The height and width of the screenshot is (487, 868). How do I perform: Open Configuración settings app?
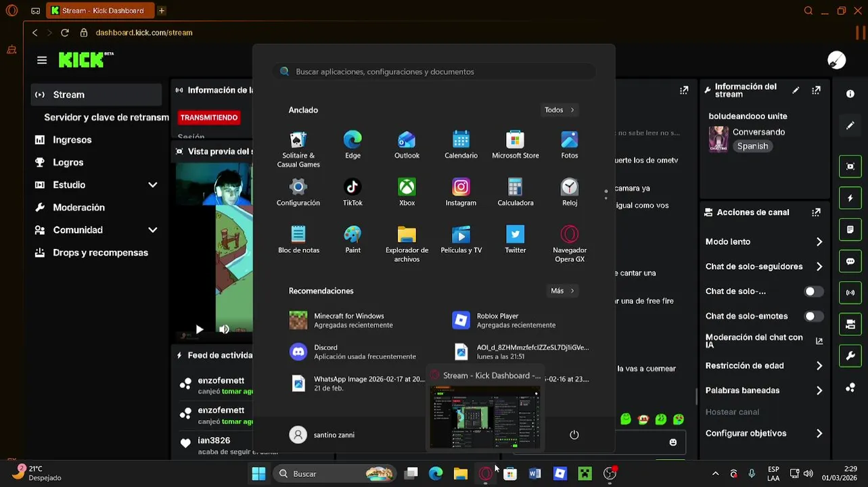pos(298,193)
